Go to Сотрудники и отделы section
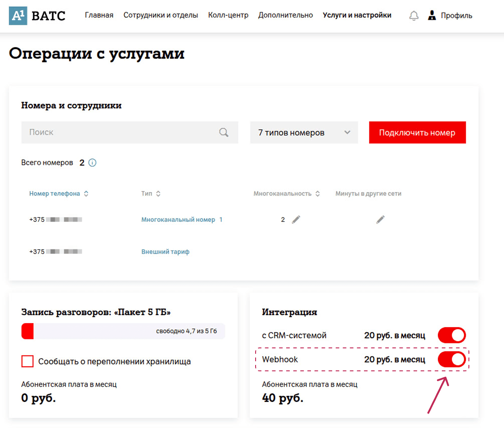This screenshot has height=428, width=504. pos(161,15)
